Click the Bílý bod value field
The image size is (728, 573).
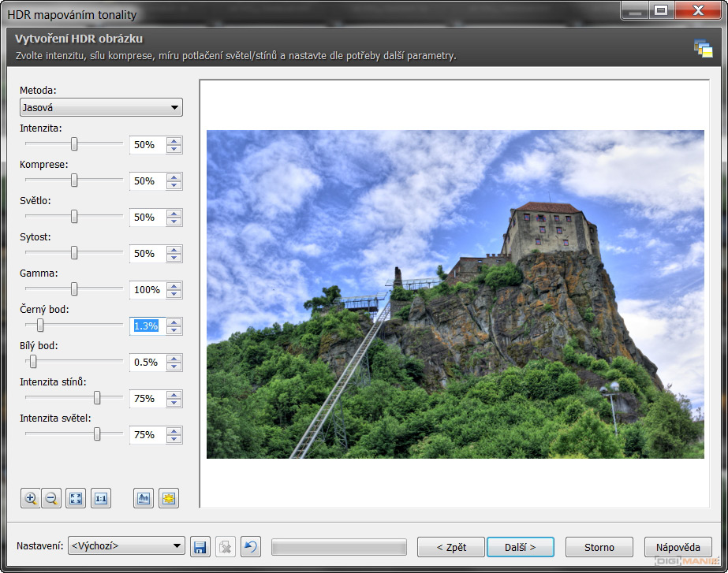point(147,363)
